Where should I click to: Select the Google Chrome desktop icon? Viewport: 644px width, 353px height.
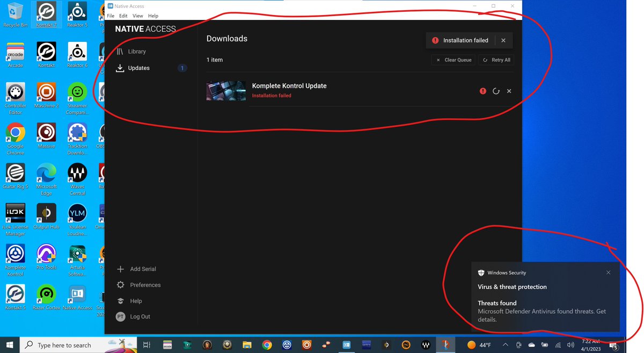pos(16,139)
